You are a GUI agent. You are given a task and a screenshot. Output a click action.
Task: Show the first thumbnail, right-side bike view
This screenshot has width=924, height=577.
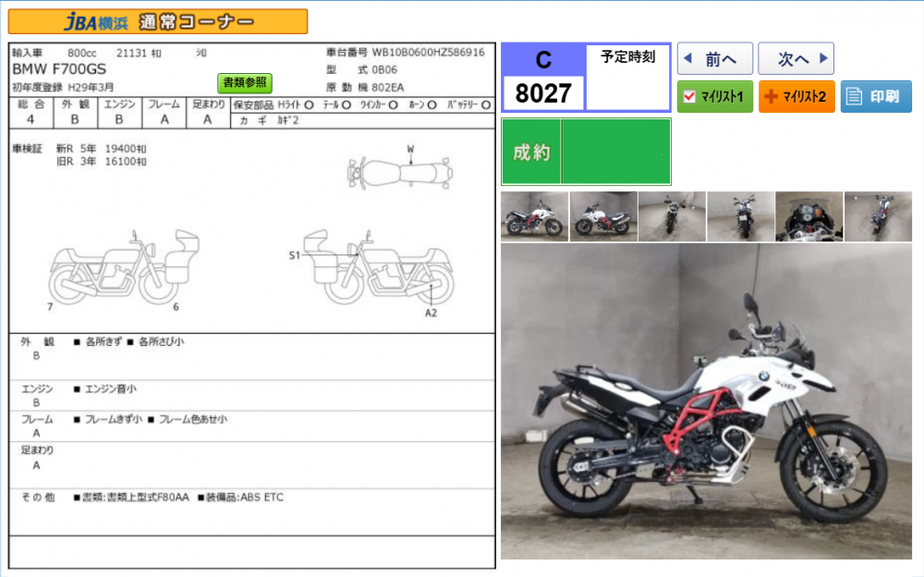pyautogui.click(x=534, y=216)
